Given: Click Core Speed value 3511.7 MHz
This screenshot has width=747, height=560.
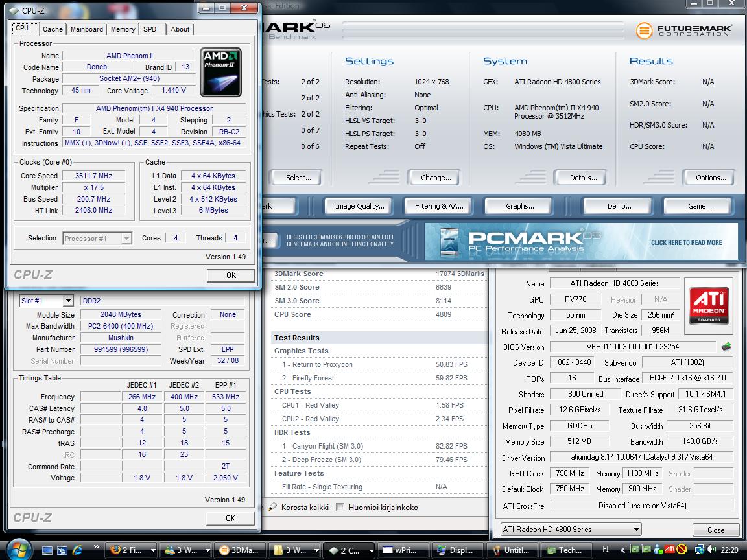Looking at the screenshot, I should pos(94,176).
